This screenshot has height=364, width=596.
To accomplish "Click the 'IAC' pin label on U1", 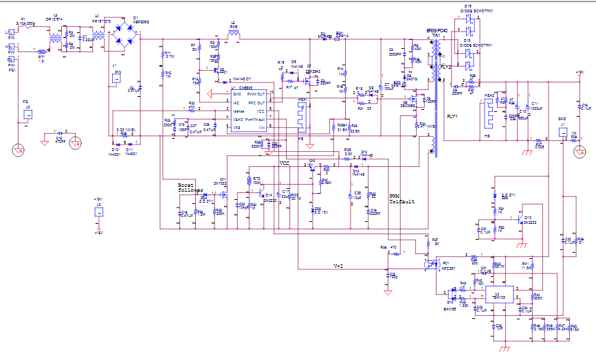I will [236, 103].
